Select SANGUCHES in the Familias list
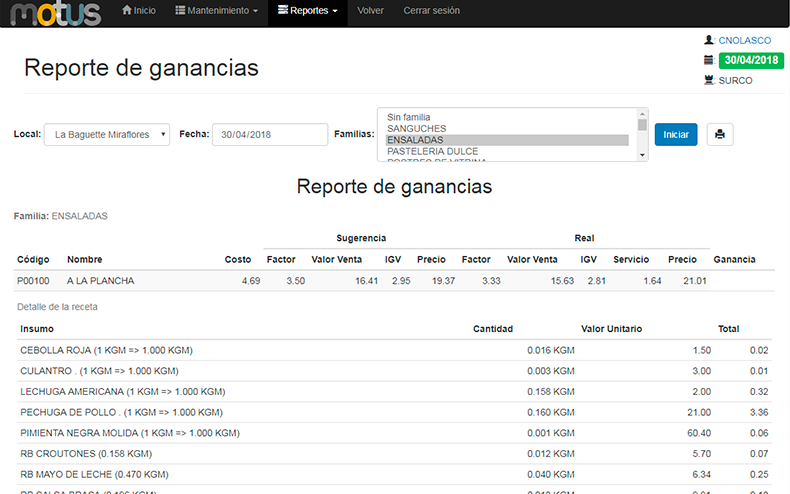 click(x=416, y=128)
